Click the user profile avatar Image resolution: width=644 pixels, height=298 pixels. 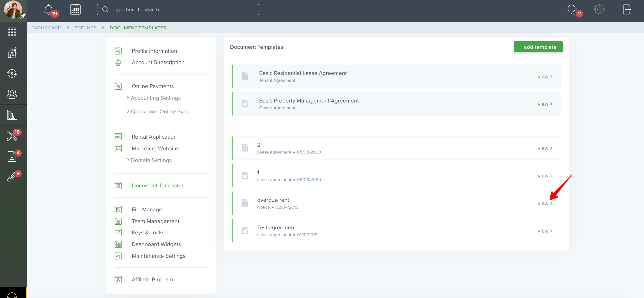(13, 9)
